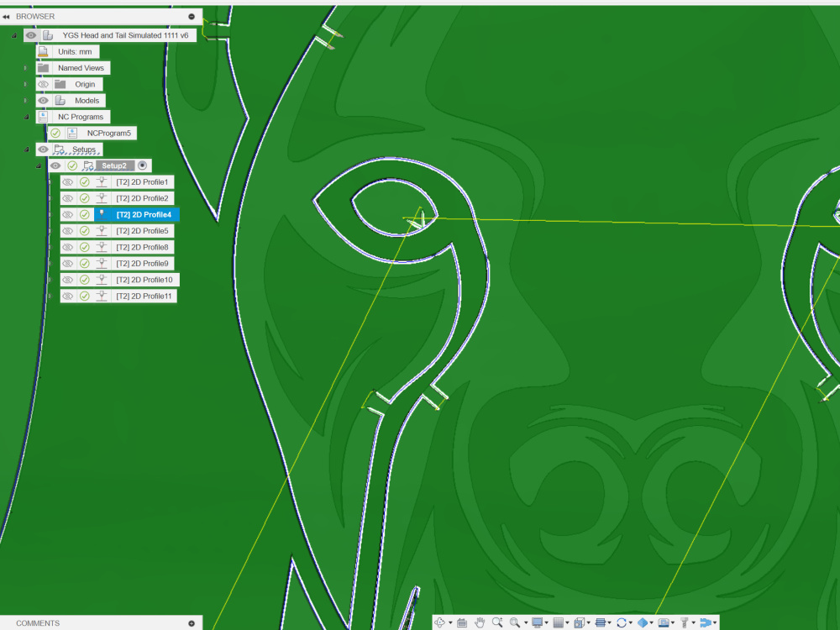Expand the Named Views node
This screenshot has width=840, height=630.
pyautogui.click(x=25, y=68)
